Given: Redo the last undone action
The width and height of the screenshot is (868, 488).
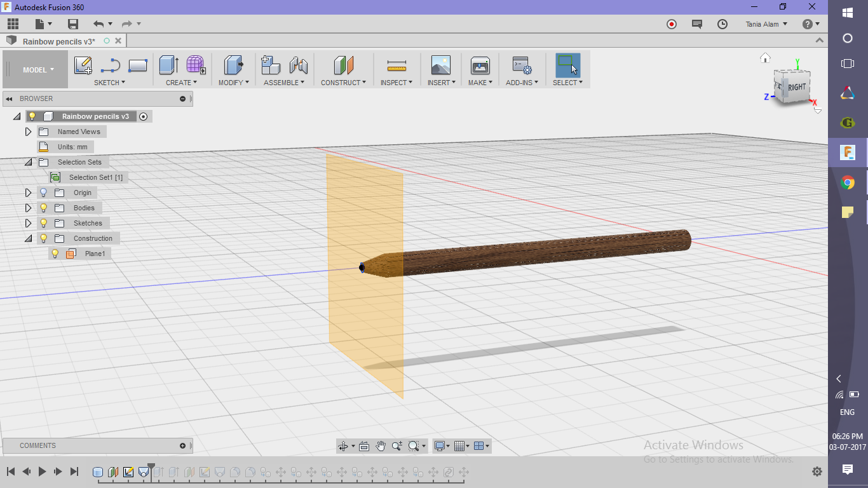Looking at the screenshot, I should (127, 24).
